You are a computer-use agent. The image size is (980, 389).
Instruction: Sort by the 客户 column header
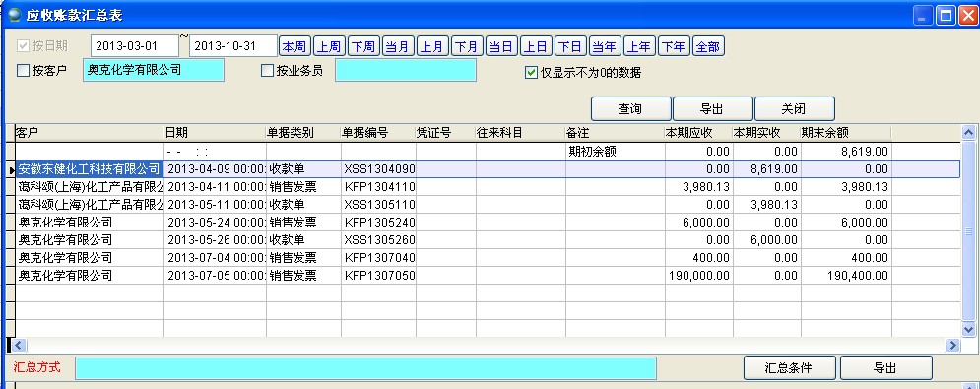click(x=89, y=133)
